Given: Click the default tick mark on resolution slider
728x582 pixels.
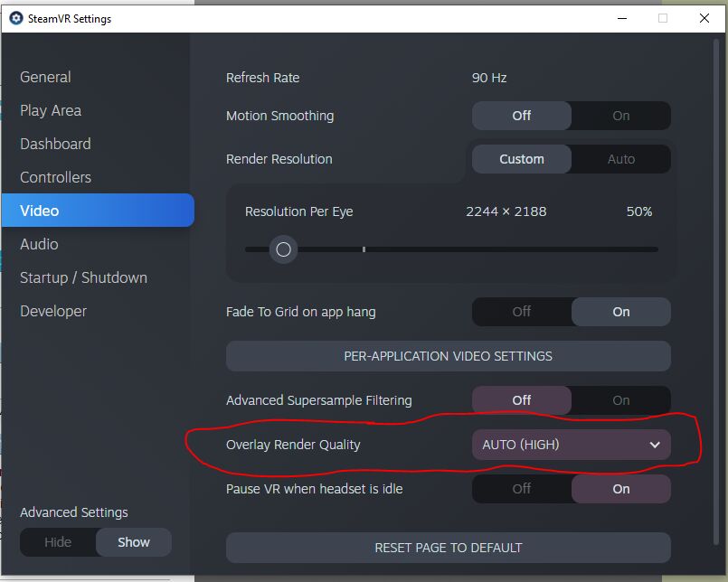Looking at the screenshot, I should click(364, 249).
